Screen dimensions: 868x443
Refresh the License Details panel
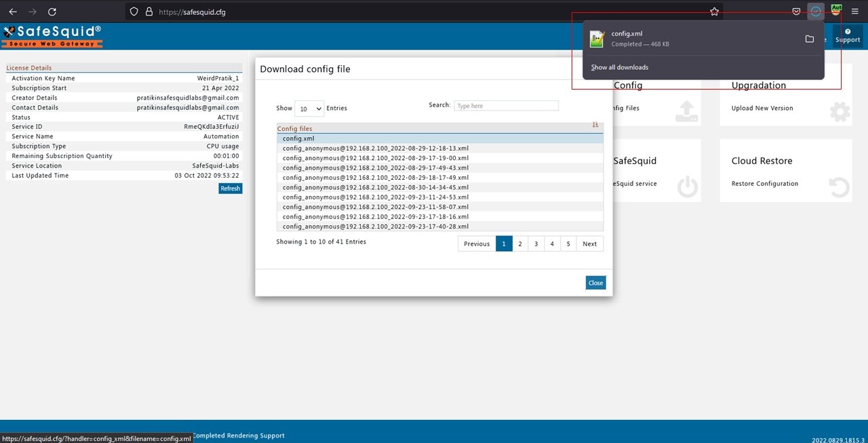[x=230, y=189]
